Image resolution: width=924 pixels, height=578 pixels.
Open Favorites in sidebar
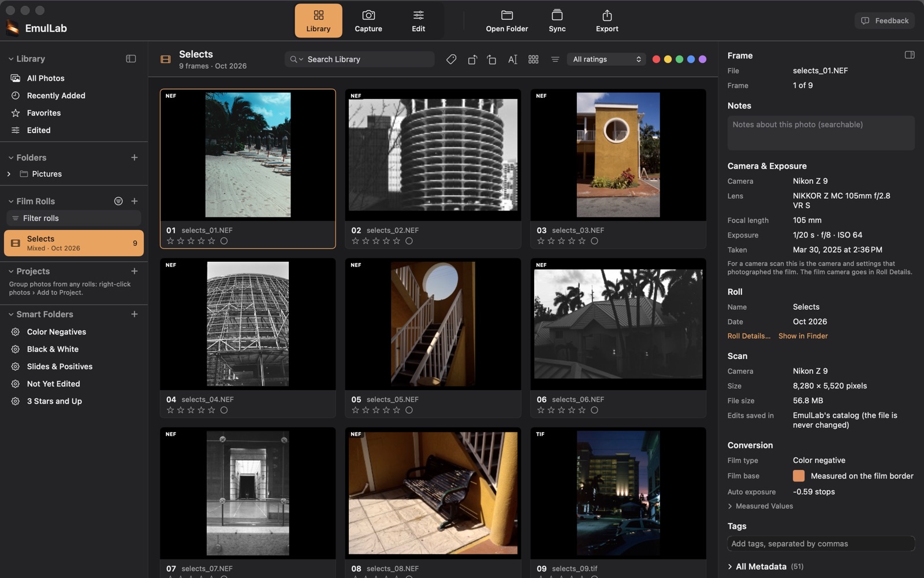(x=74, y=113)
